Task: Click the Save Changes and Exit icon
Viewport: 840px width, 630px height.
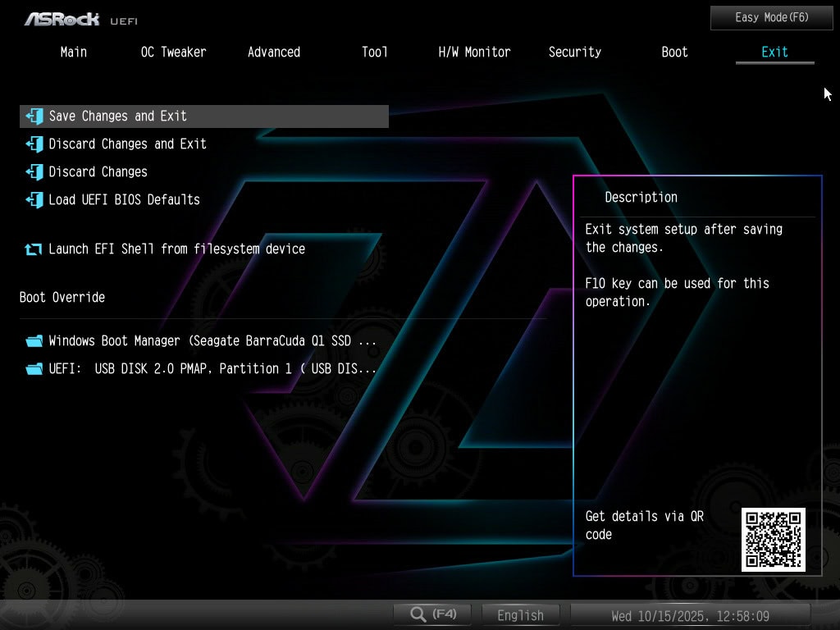Action: 34,116
